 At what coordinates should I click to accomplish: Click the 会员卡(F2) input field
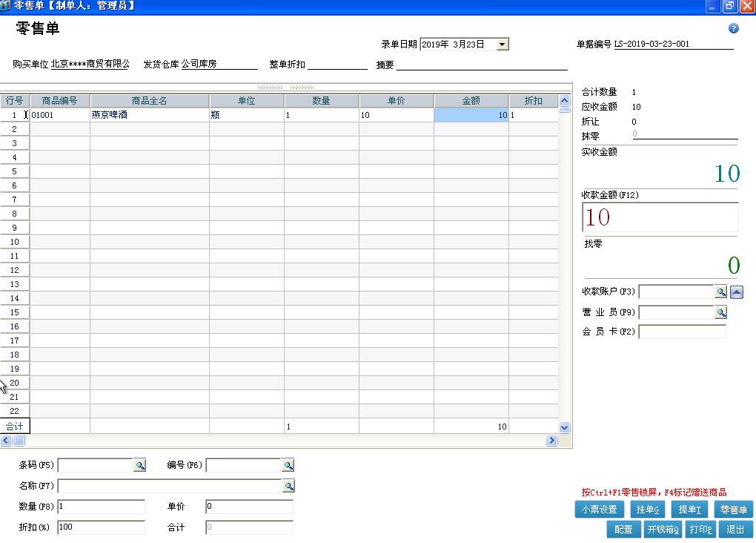coord(682,332)
